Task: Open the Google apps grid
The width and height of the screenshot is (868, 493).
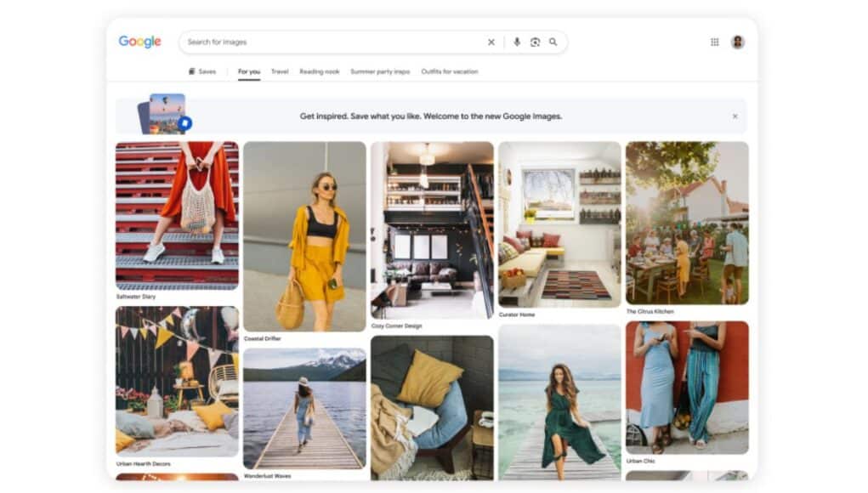Action: point(715,42)
